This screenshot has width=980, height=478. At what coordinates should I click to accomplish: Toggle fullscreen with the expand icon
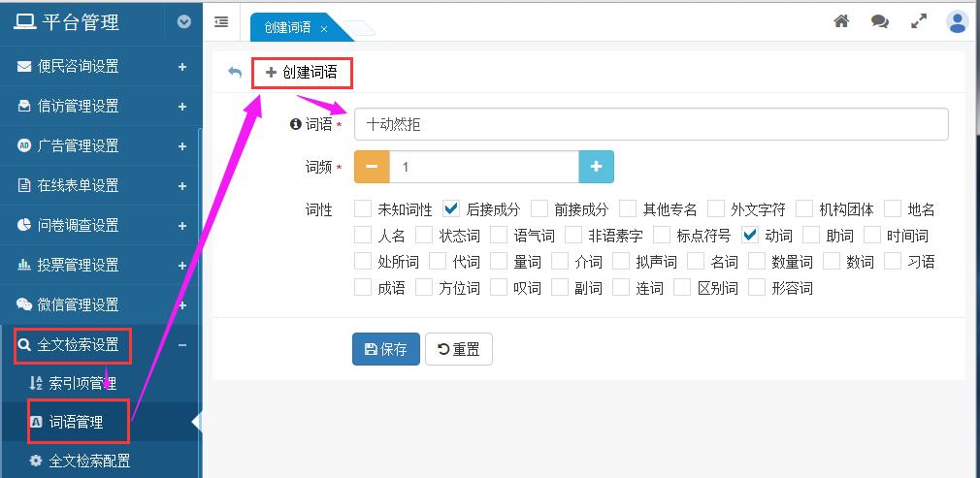tap(919, 21)
